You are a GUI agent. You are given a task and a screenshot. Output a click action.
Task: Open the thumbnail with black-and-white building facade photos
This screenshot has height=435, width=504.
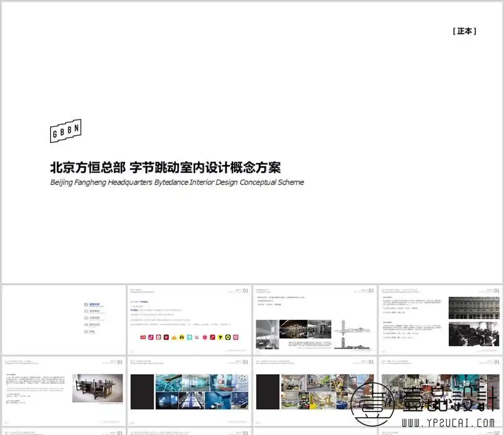(440, 320)
